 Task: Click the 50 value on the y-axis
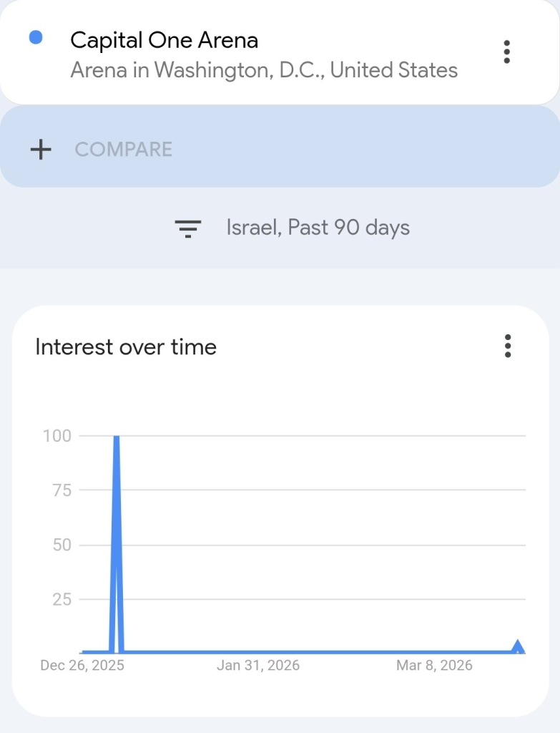click(62, 545)
